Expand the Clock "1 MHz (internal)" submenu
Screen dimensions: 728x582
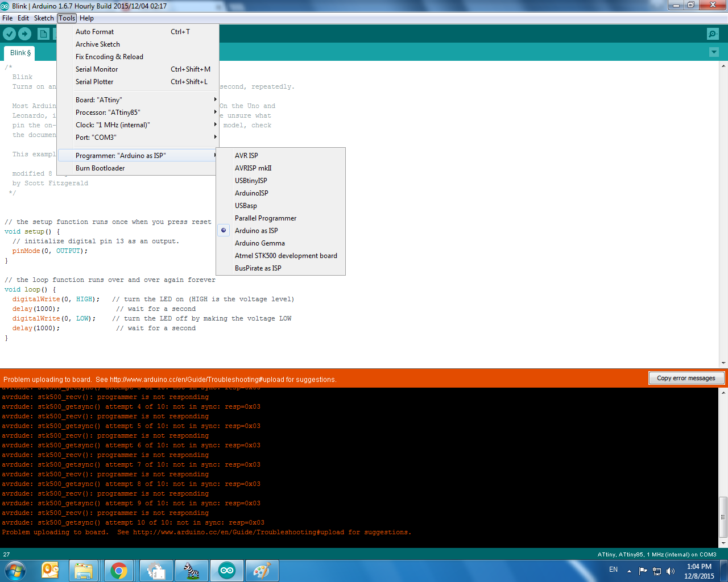pos(138,125)
